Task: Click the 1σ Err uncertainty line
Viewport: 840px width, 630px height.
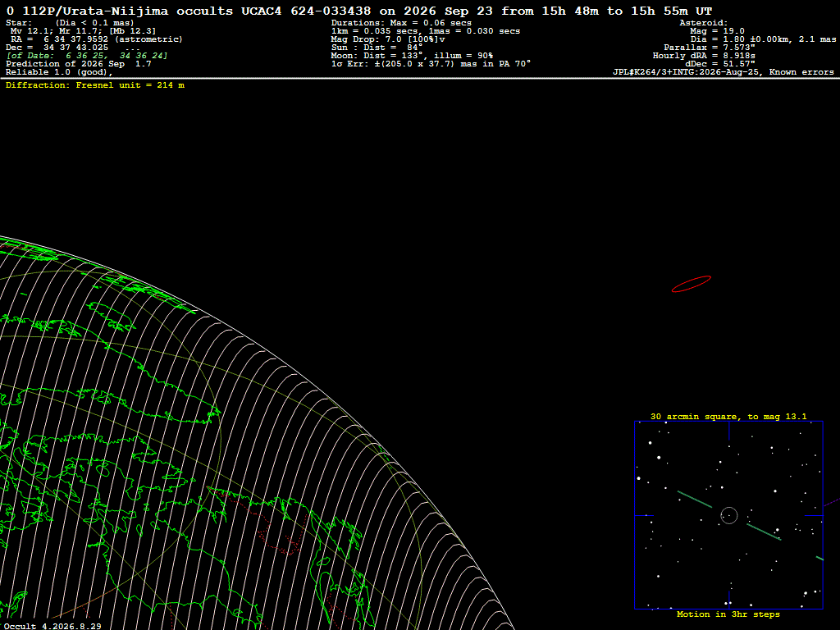Action: pos(431,64)
